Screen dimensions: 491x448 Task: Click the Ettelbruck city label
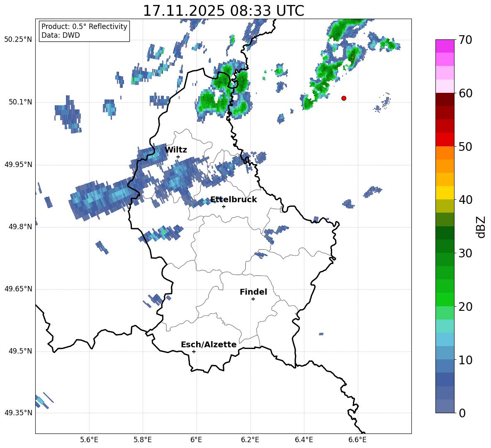tap(233, 200)
